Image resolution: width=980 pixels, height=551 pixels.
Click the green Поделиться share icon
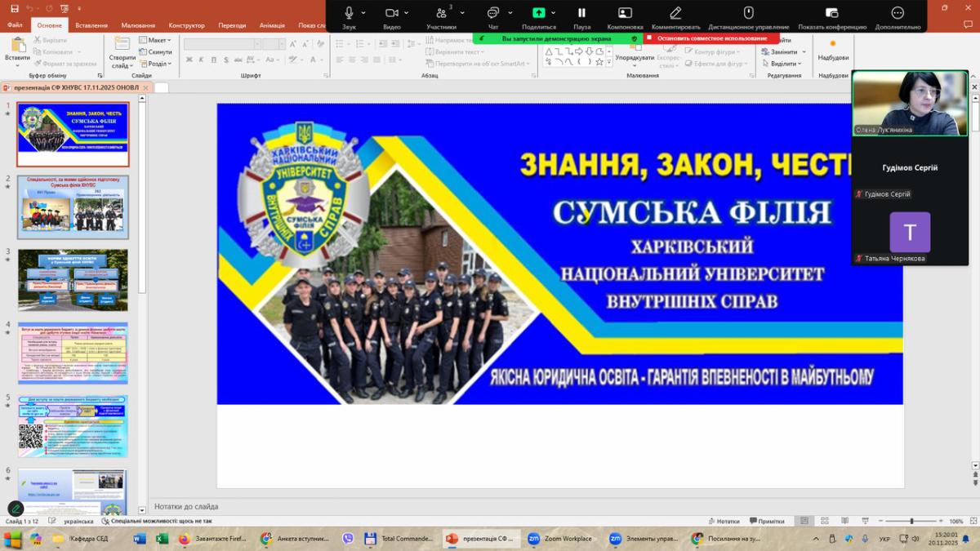click(x=538, y=12)
